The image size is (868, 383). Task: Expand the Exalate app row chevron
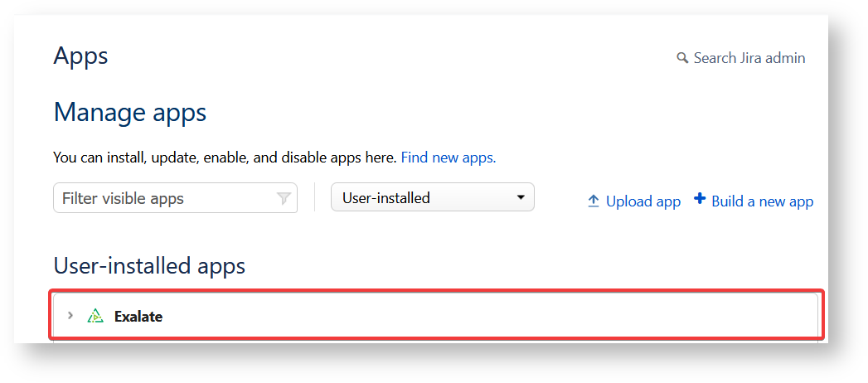(70, 316)
